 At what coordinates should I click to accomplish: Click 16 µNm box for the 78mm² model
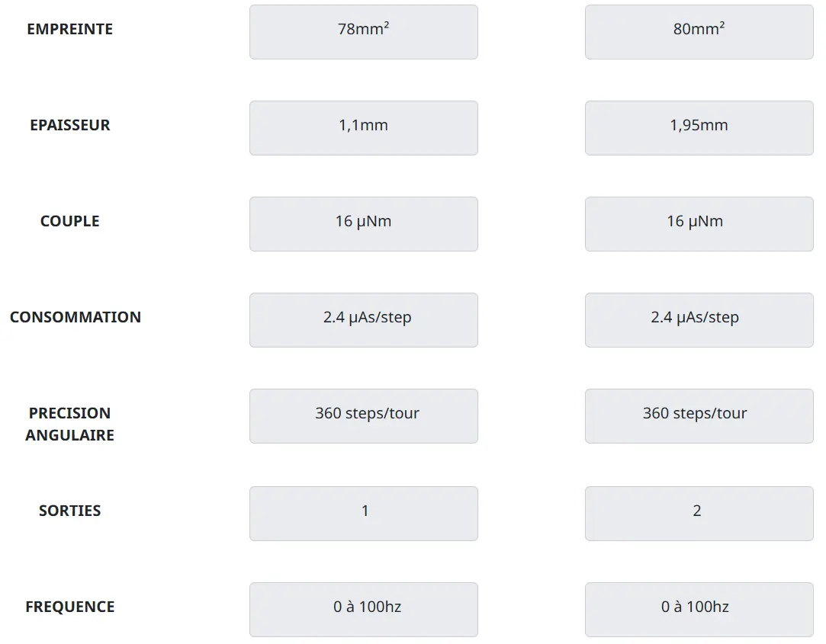(x=363, y=224)
